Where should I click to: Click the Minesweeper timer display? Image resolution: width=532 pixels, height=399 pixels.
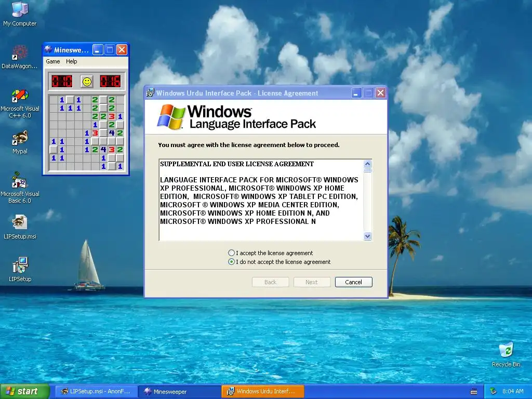[x=110, y=82]
